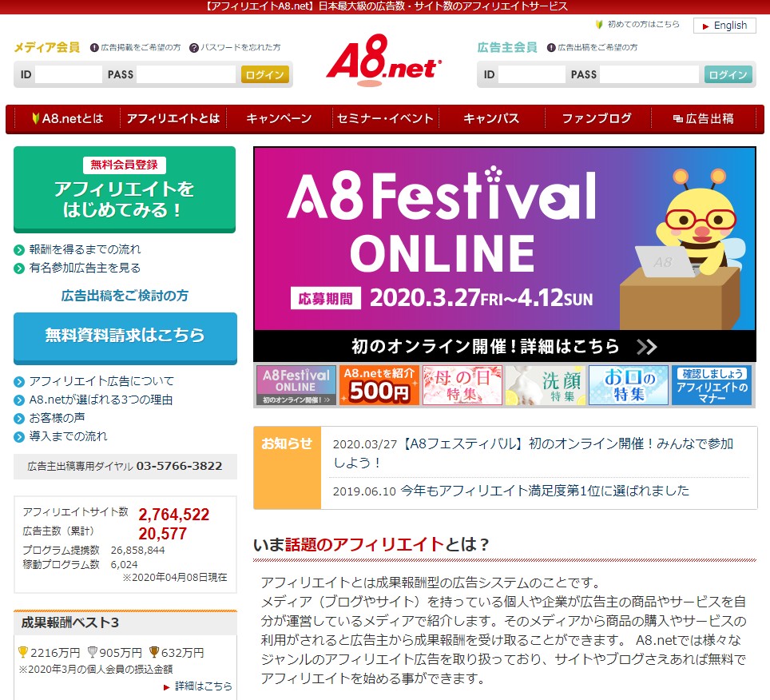This screenshot has height=700, width=770.
Task: Click the yellow ログイン button for media members
Action: (x=264, y=74)
